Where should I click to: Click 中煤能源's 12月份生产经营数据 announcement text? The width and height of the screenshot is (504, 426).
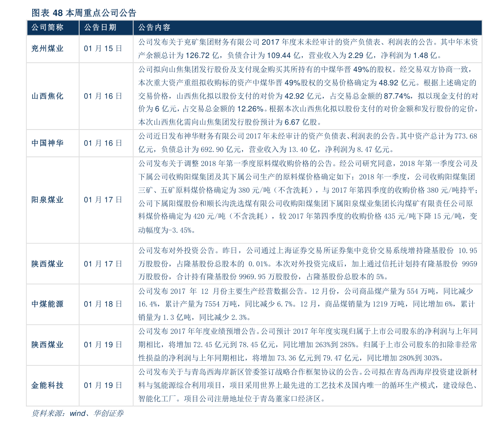pos(308,304)
